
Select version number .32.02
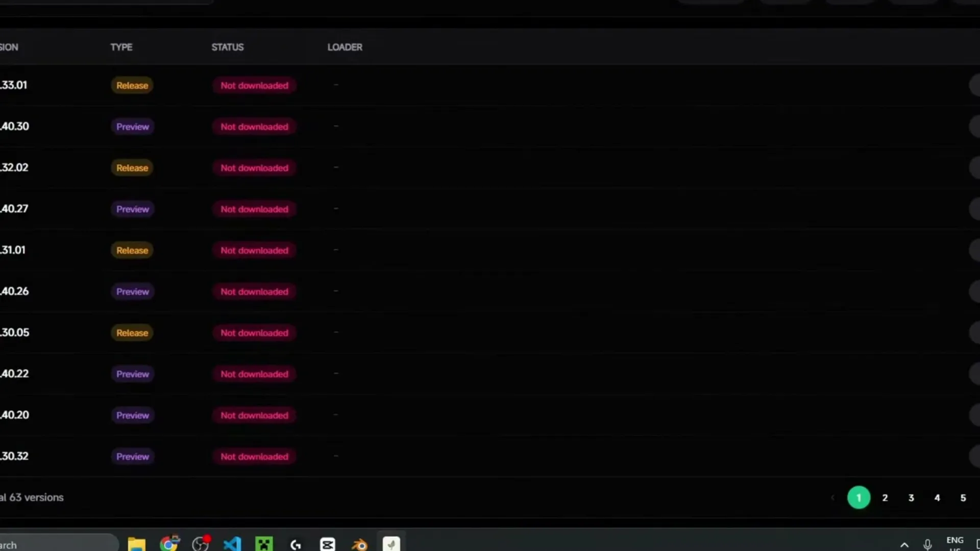pos(14,168)
